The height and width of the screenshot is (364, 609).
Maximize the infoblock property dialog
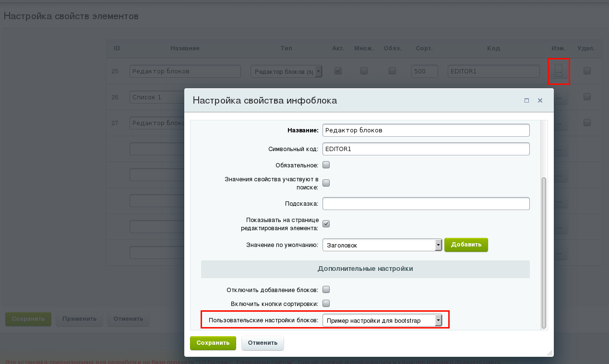pos(526,101)
